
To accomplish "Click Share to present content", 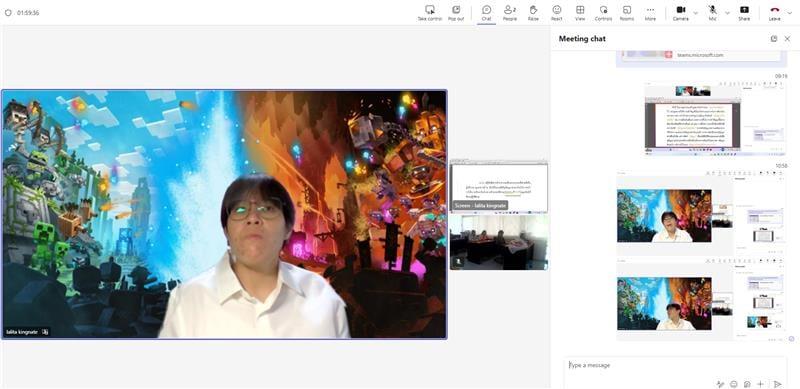I will [x=744, y=13].
